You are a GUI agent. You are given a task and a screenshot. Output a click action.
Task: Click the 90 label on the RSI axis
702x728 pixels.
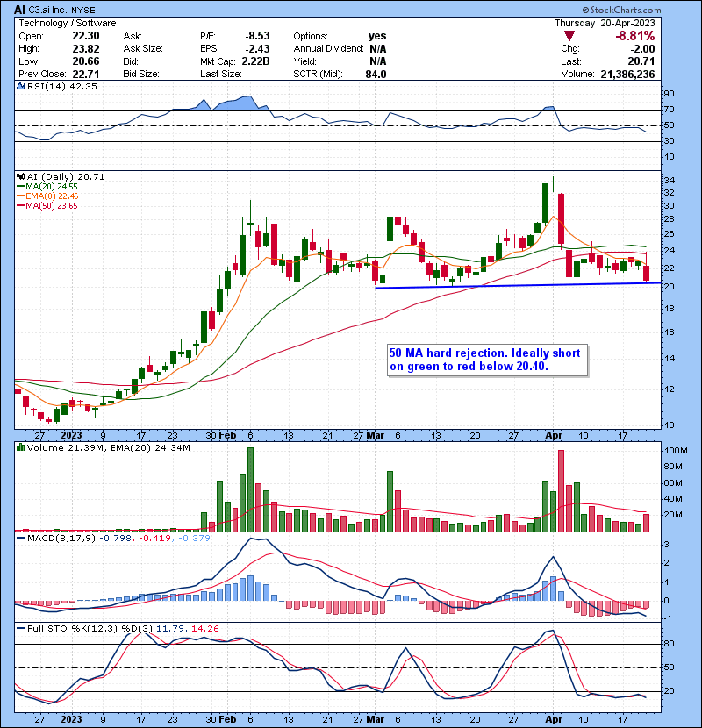pyautogui.click(x=669, y=94)
